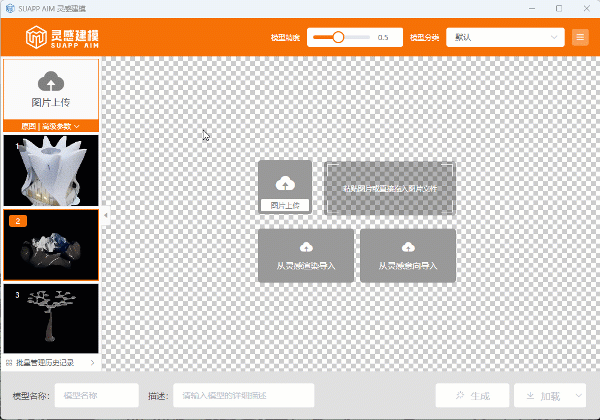This screenshot has width=600, height=420.
Task: Click the 批量管理历史记录 grid icon
Action: click(9, 362)
